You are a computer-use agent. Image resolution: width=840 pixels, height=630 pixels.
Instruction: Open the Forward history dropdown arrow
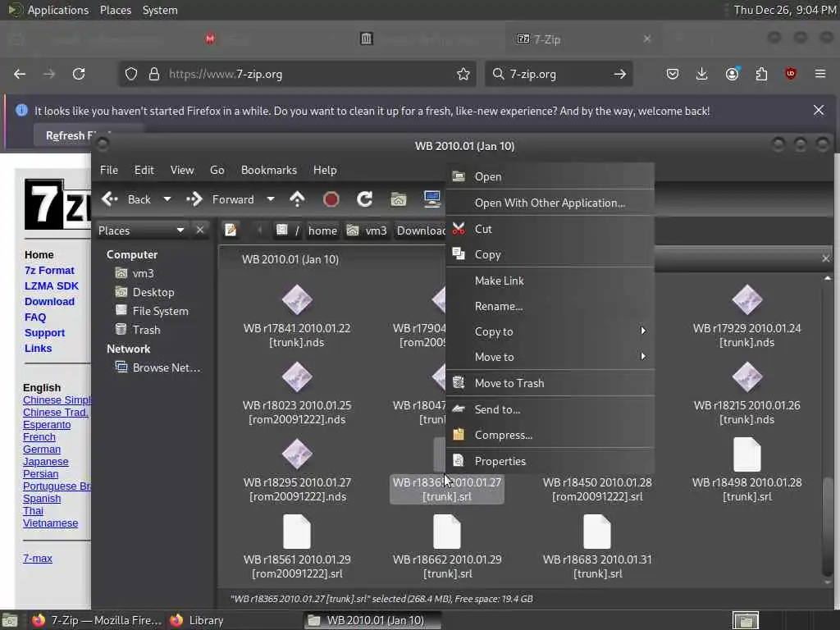tap(271, 199)
